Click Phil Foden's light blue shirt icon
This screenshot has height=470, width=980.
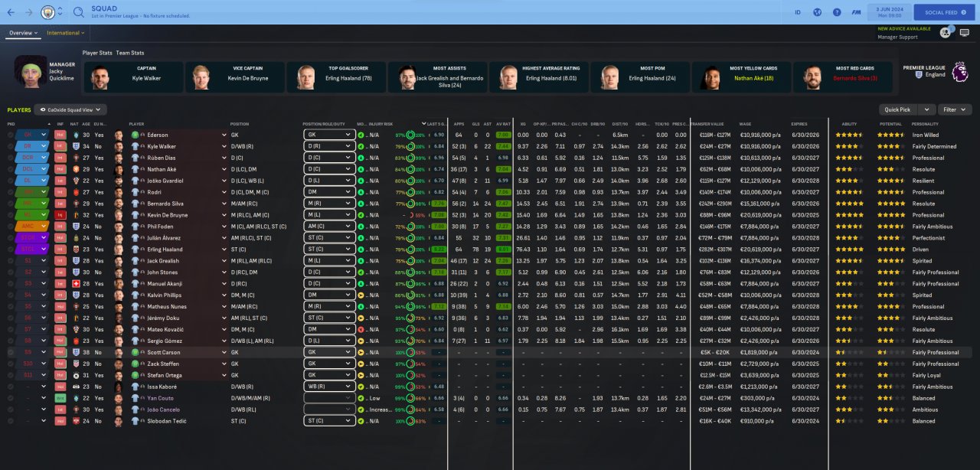tap(134, 227)
